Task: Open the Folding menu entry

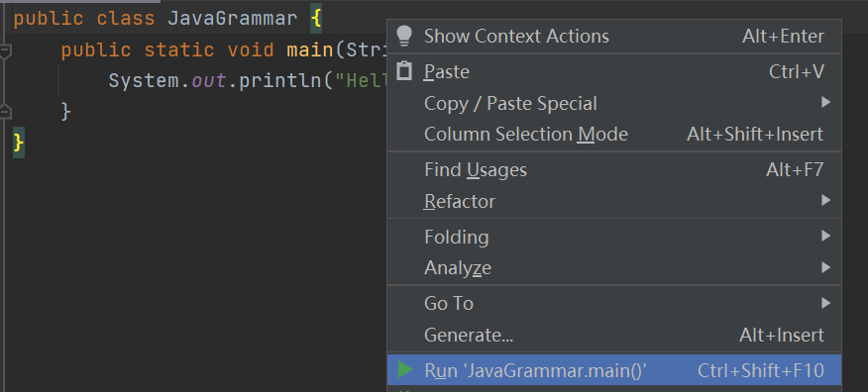Action: click(614, 238)
